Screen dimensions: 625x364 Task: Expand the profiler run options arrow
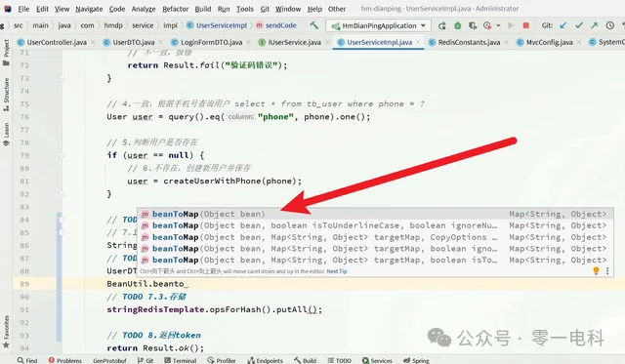tap(498, 26)
